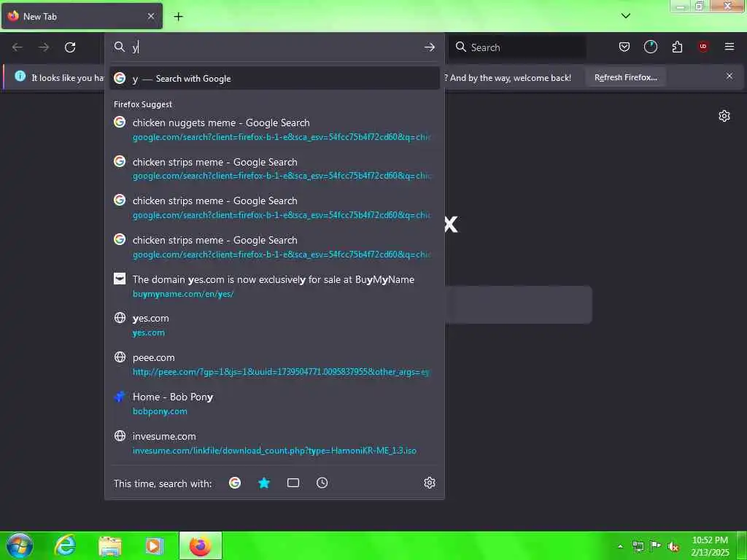
Task: Search open Tabs with the tab icon
Action: [293, 483]
